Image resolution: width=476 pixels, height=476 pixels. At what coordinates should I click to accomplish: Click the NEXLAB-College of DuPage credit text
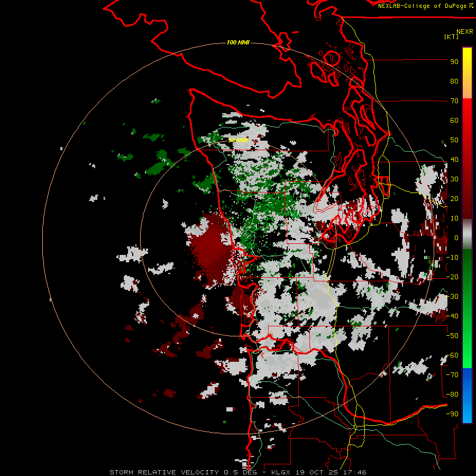425,6
